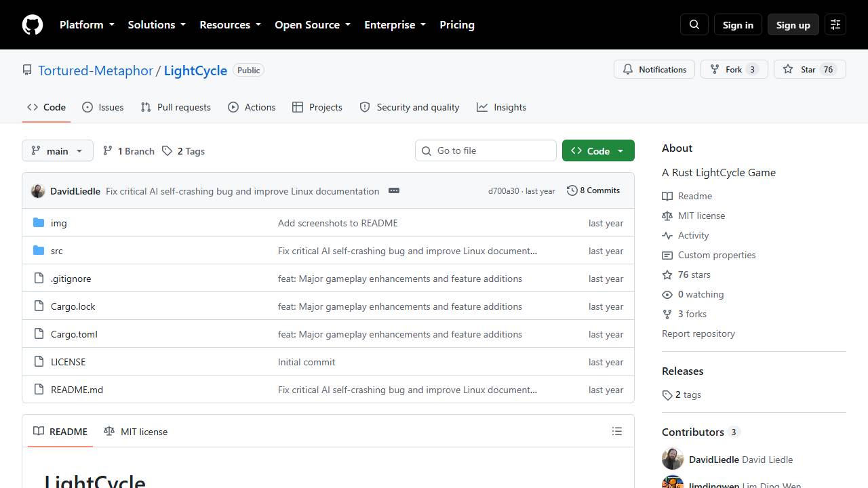
Task: Switch to the Pull requests tab
Action: [x=176, y=107]
